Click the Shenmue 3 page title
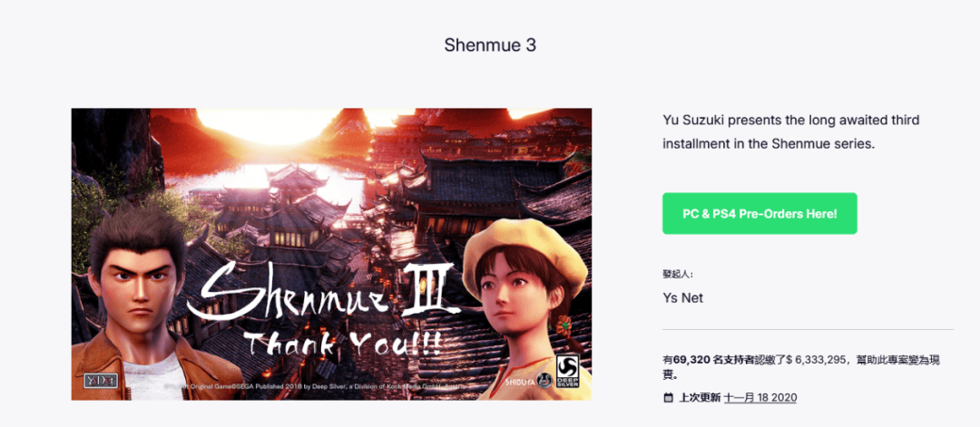This screenshot has height=427, width=980. coord(490,45)
